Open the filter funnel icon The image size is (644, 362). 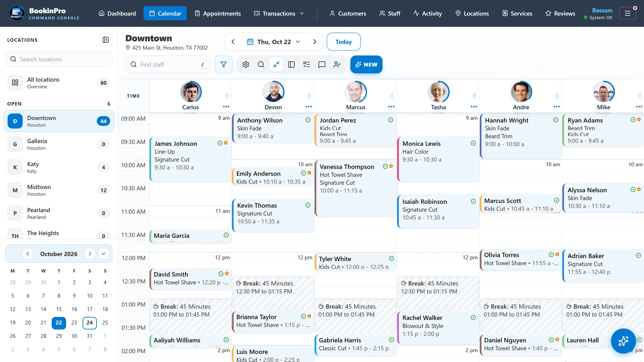pos(223,64)
